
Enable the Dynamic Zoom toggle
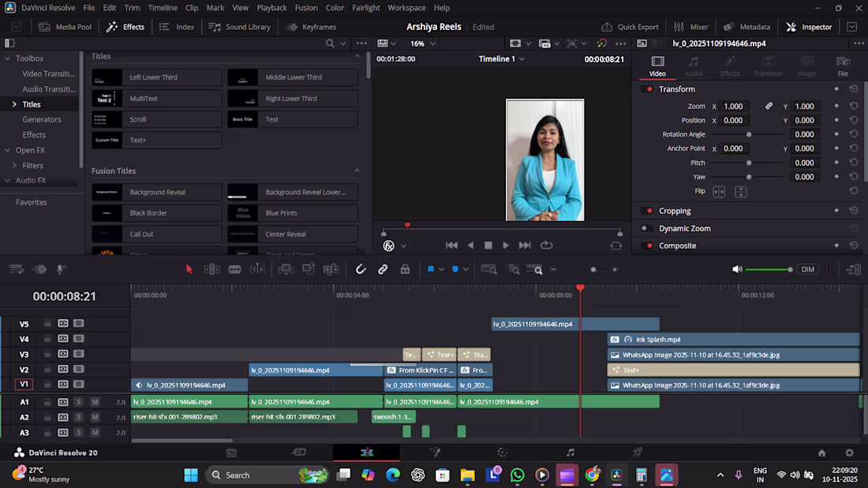tap(645, 228)
